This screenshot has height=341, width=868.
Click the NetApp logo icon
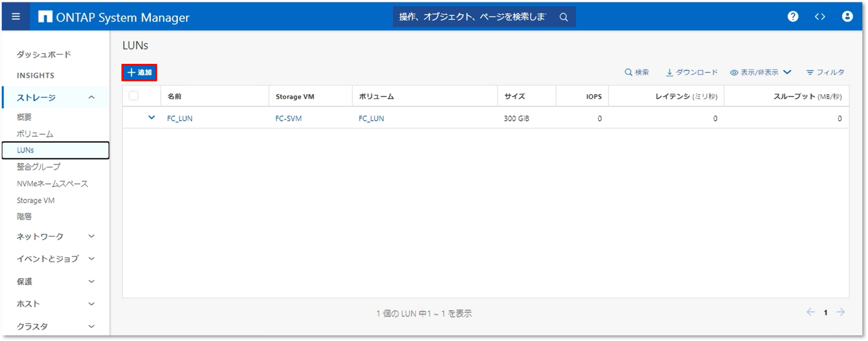[45, 16]
